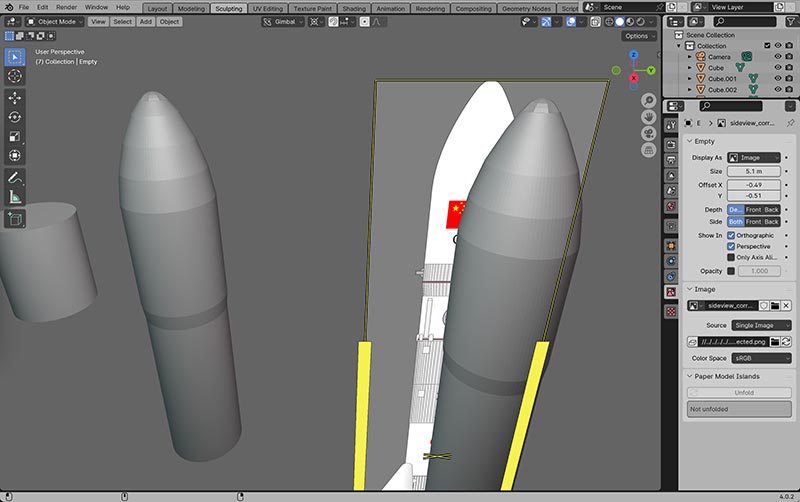
Task: Pick the Measure tool
Action: 16,198
